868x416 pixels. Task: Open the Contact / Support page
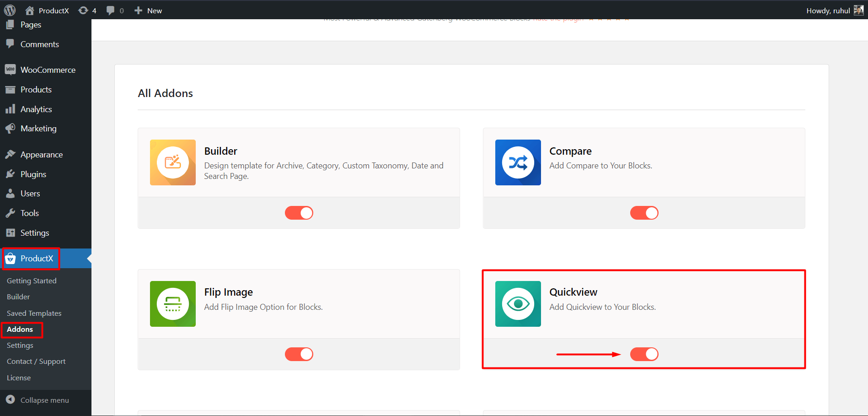click(36, 361)
